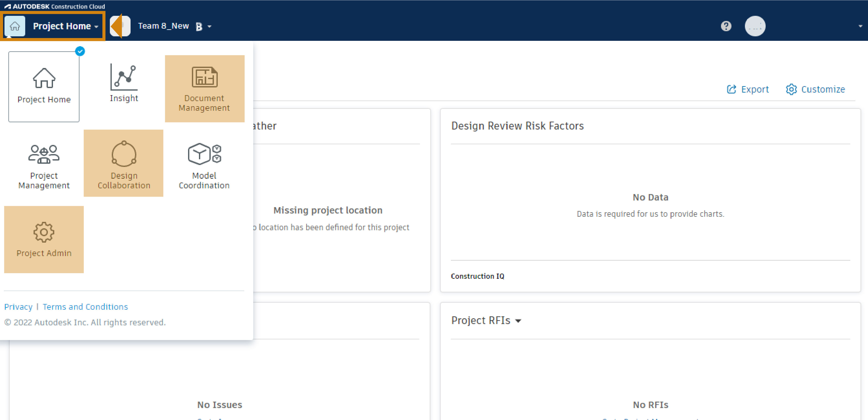Select the Project Home tile
The image size is (868, 420).
pos(44,87)
